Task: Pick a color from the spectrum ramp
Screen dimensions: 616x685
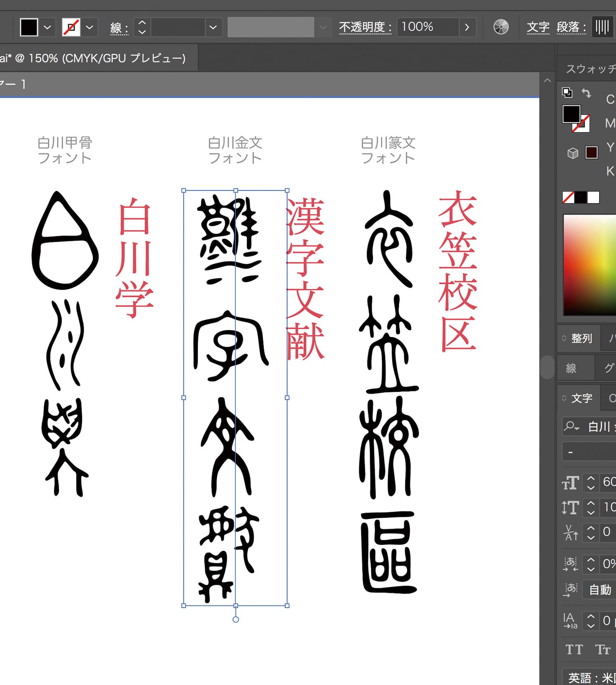Action: (x=590, y=264)
